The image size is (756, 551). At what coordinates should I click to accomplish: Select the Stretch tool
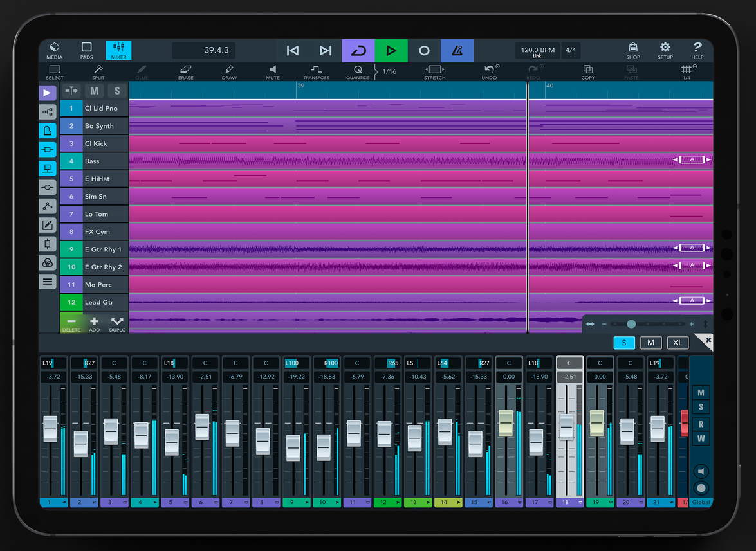pyautogui.click(x=434, y=71)
